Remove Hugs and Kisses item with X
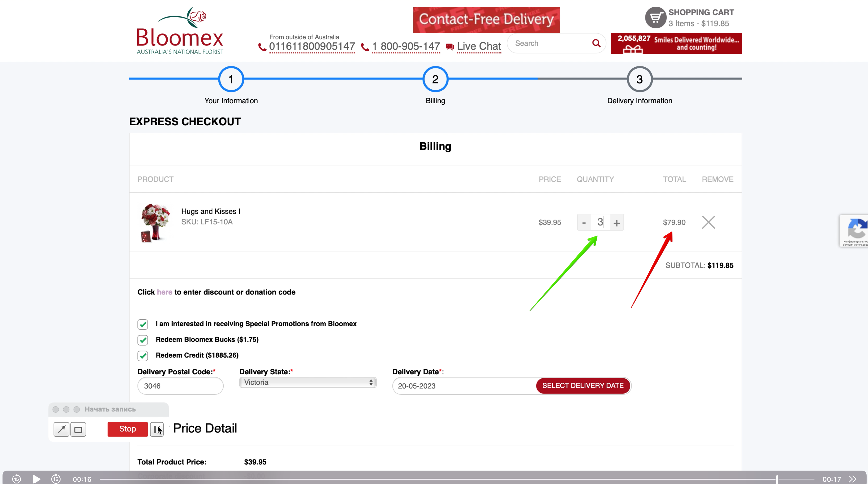The image size is (868, 484). pyautogui.click(x=708, y=222)
